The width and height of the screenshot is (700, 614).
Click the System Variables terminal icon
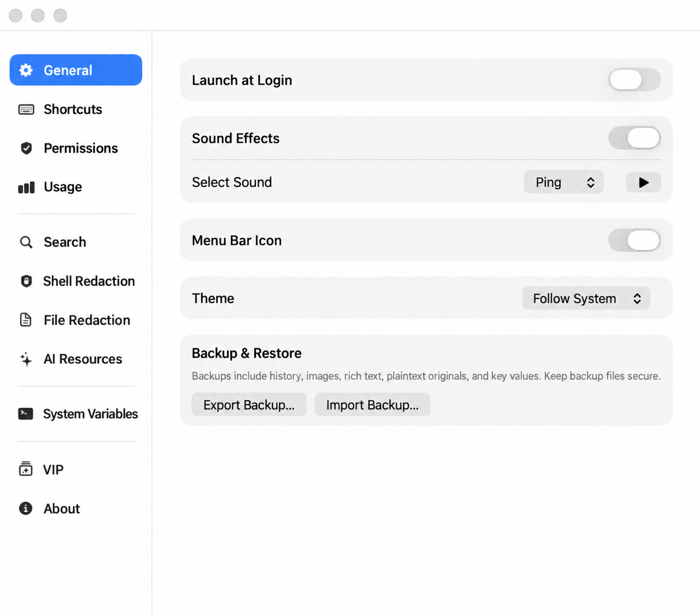click(26, 414)
